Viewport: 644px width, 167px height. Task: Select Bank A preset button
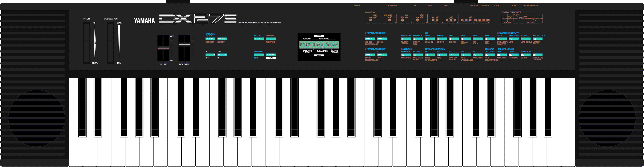tap(370, 39)
